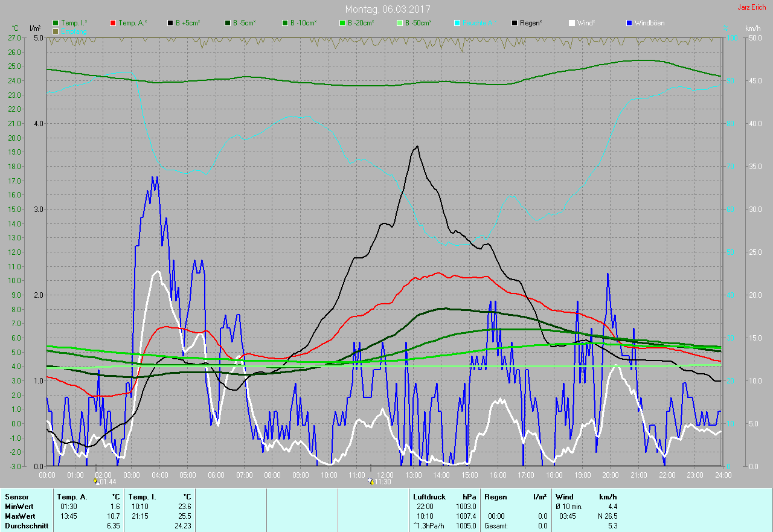Click the chart title 'Montag, 06.03.2017'
The image size is (773, 532).
pyautogui.click(x=388, y=9)
